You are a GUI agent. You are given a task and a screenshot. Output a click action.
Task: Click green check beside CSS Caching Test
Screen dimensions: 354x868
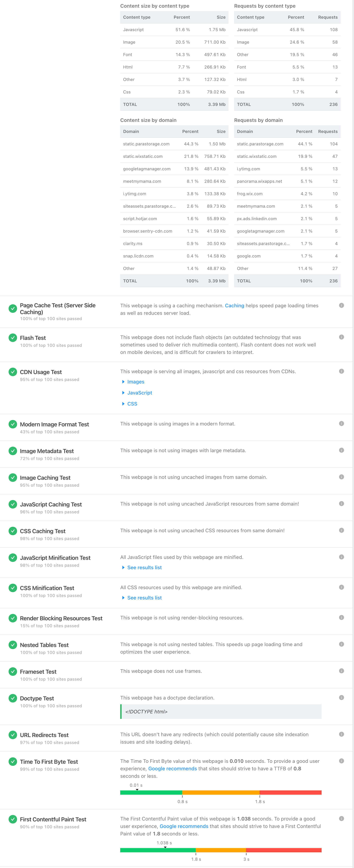[x=13, y=531]
